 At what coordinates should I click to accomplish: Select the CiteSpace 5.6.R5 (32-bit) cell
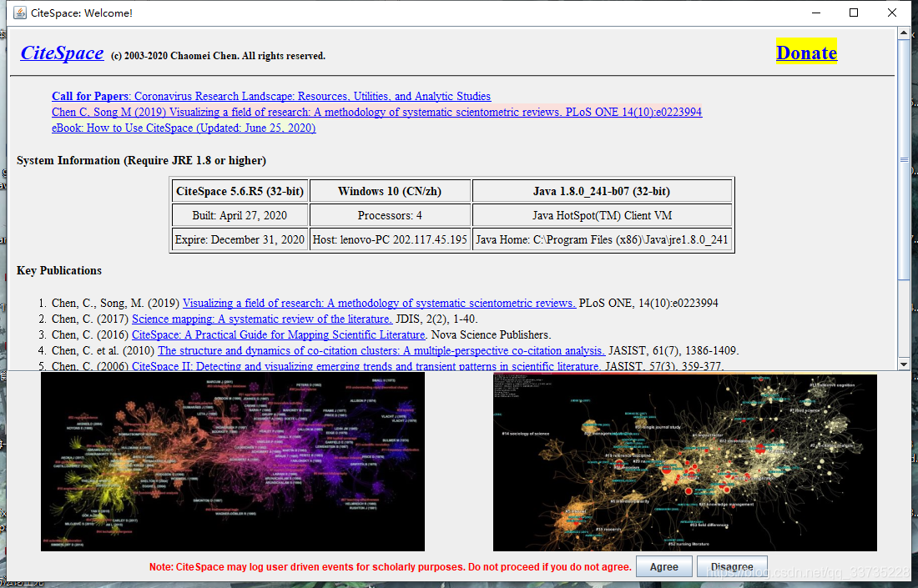coord(240,191)
